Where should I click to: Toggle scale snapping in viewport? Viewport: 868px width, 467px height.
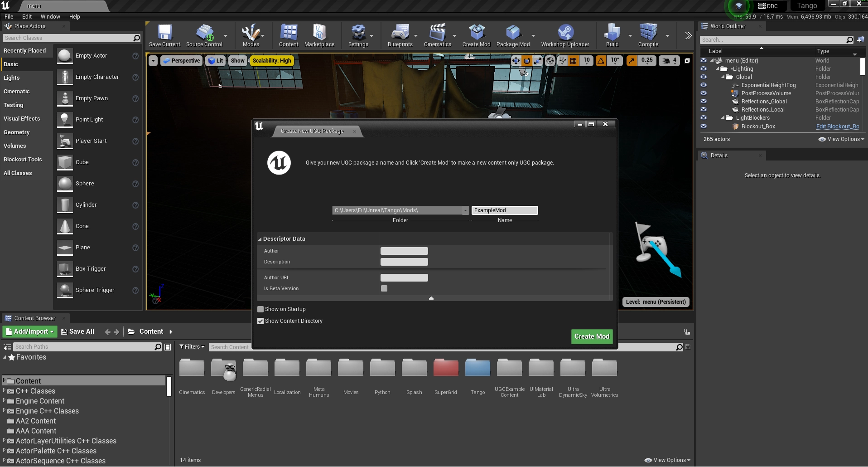(x=632, y=61)
